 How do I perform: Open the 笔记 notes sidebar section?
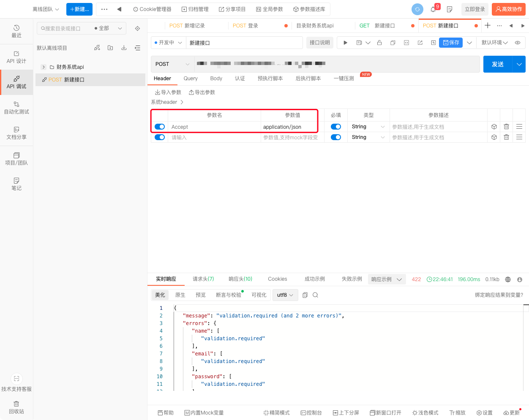16,184
